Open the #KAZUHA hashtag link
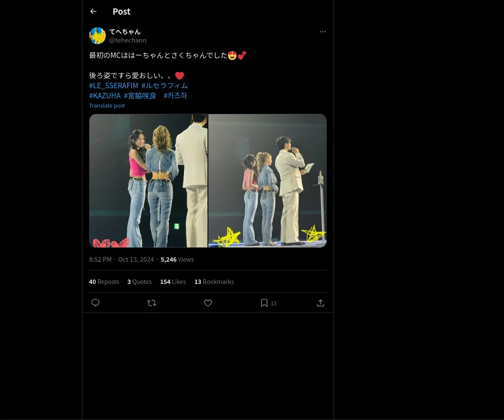The image size is (504, 420). [105, 96]
